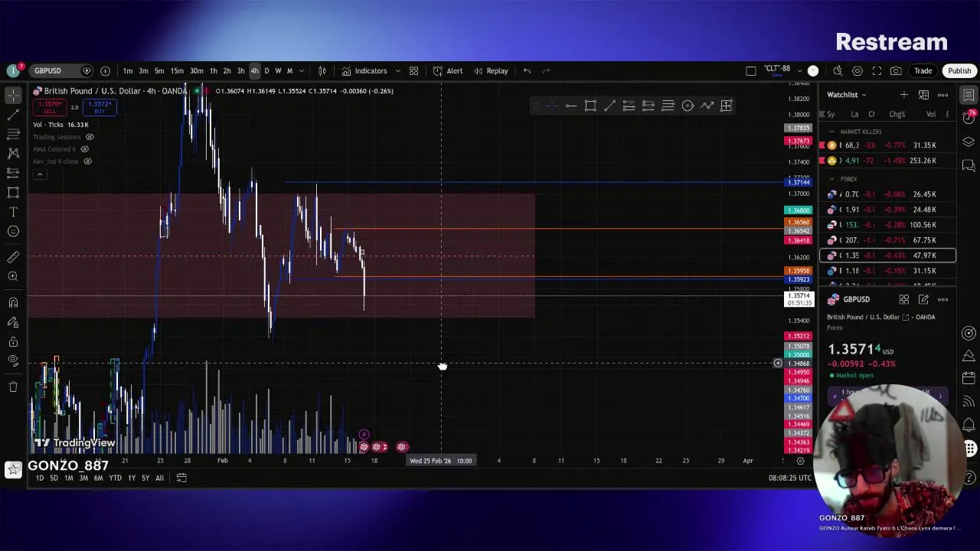Open quick search icon in top bar
This screenshot has width=980, height=551.
coord(838,70)
